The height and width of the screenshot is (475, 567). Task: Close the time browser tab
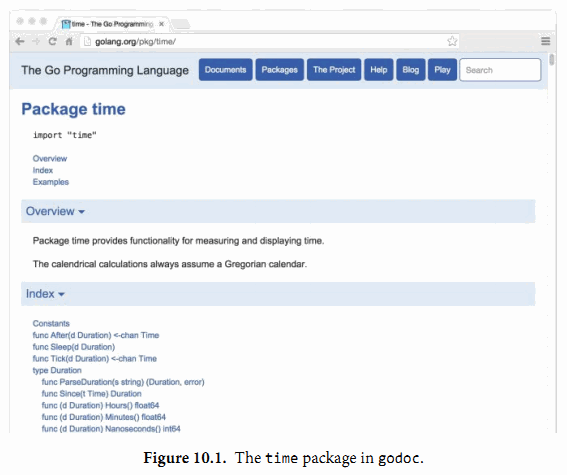[162, 24]
